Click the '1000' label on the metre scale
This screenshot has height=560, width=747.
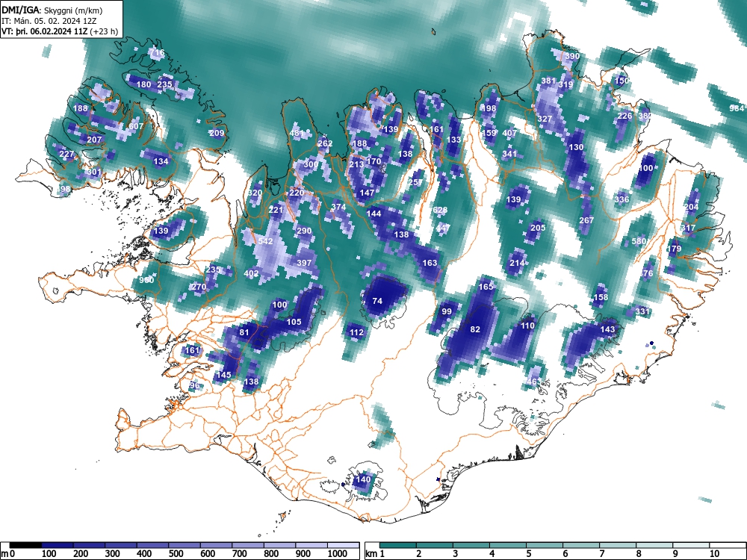tap(338, 554)
